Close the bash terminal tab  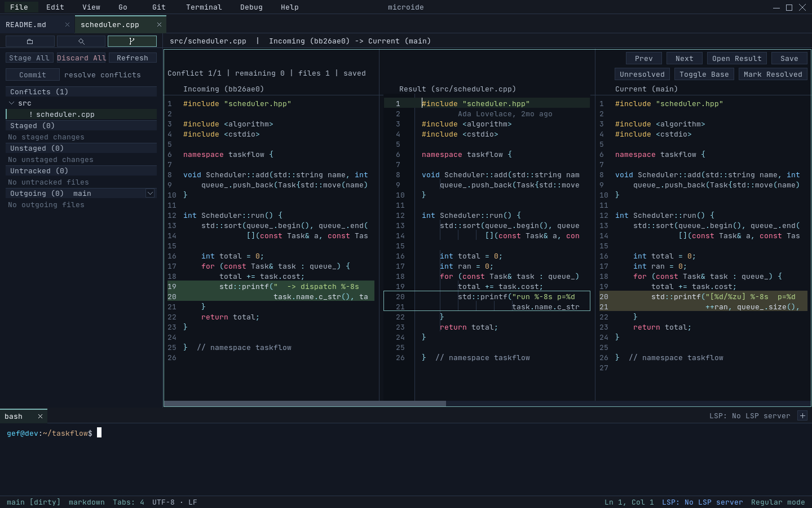[x=40, y=417]
